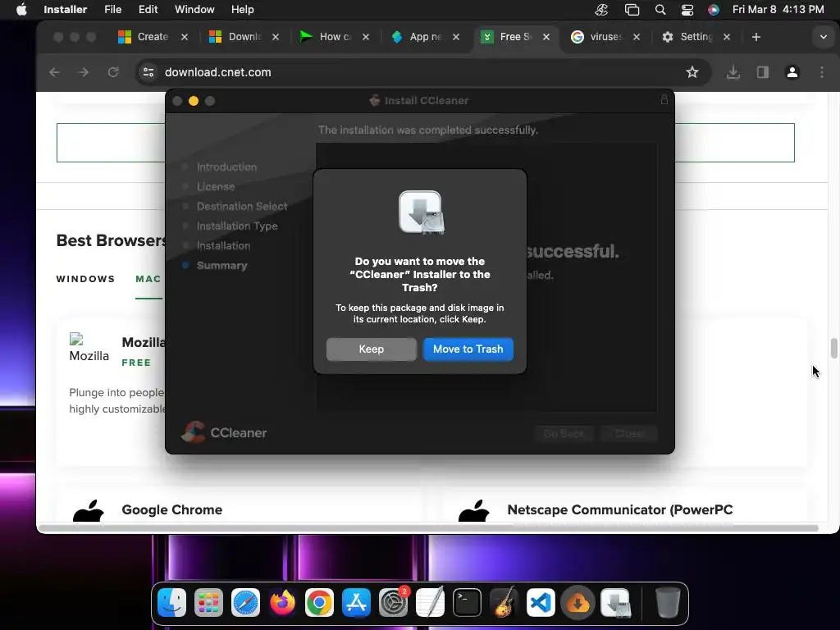Image resolution: width=840 pixels, height=630 pixels.
Task: Open System Settings from the Dock
Action: [393, 603]
